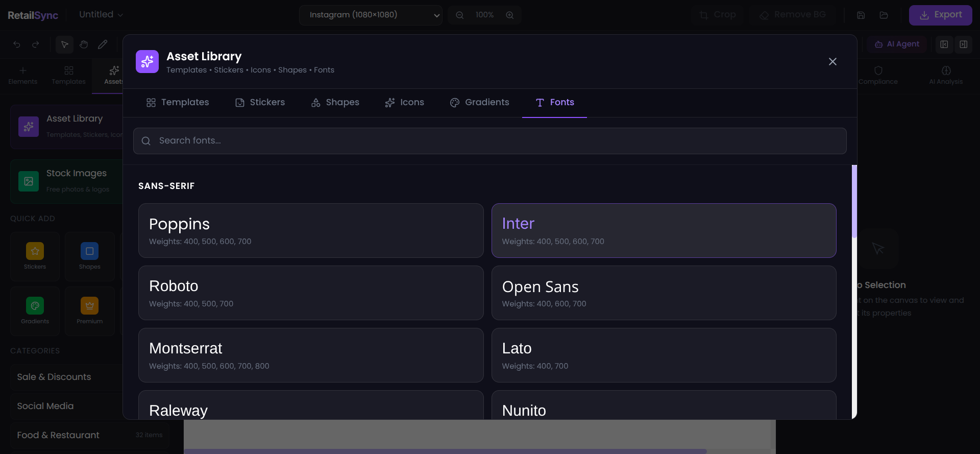Click the Export button
The height and width of the screenshot is (454, 980).
coord(941,15)
